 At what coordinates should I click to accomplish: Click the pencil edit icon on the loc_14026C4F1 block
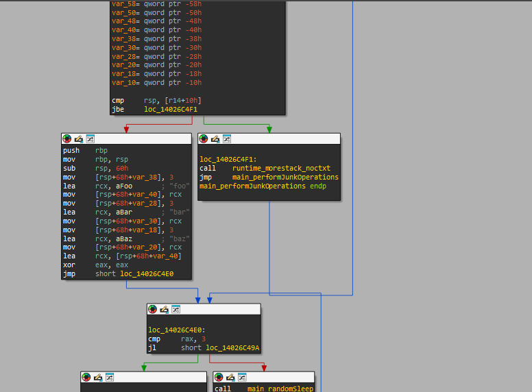coord(215,138)
